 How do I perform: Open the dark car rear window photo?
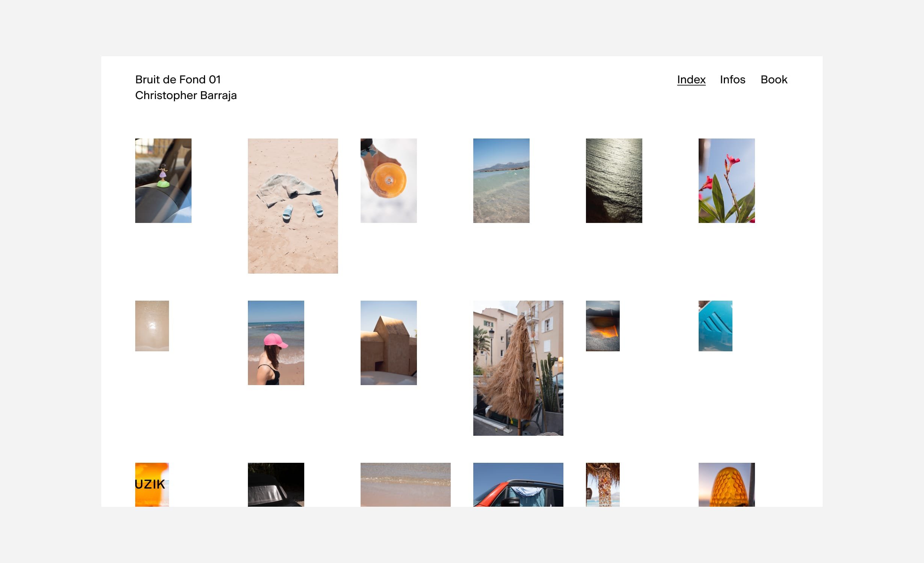(276, 485)
